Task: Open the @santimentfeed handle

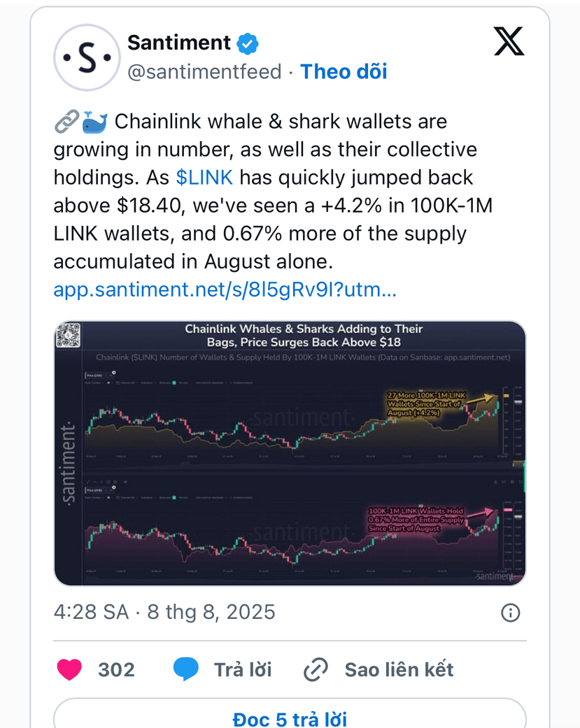Action: pyautogui.click(x=204, y=72)
